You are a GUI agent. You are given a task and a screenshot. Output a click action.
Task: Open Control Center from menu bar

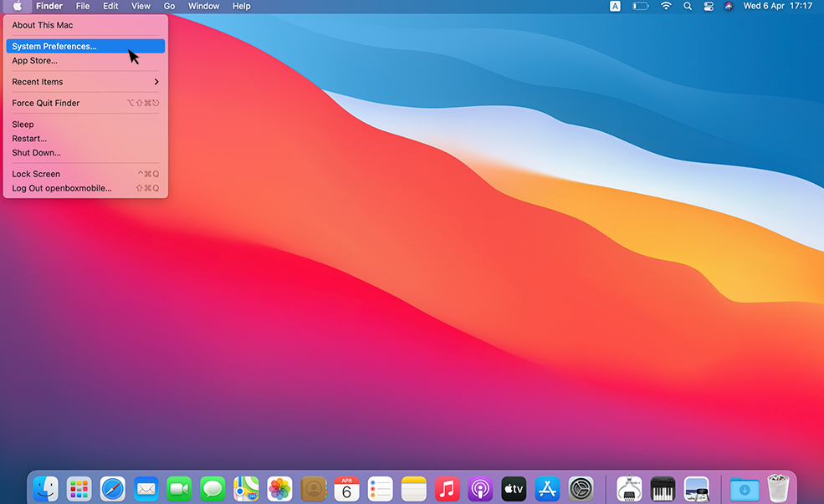click(709, 7)
